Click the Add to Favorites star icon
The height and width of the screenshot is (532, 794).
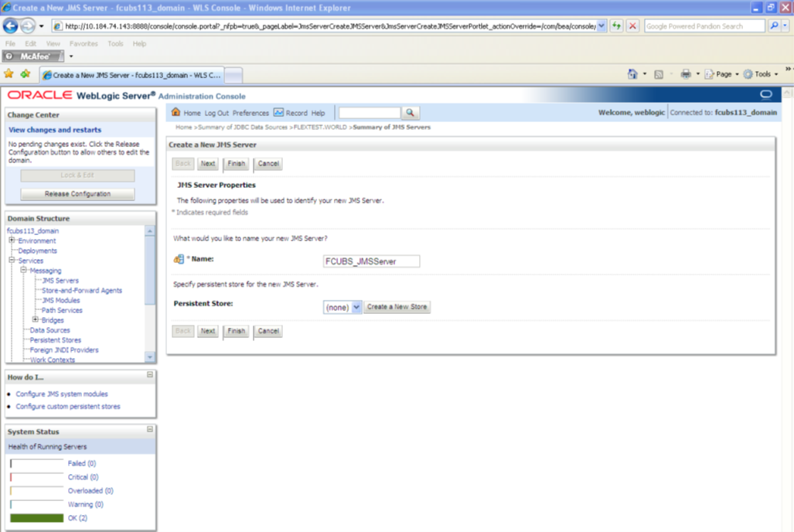26,74
